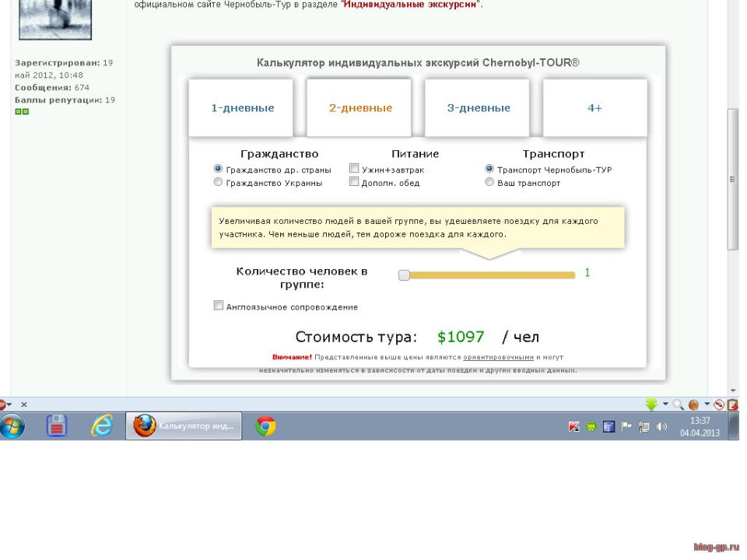Click the Баллы репутации: 19 text
This screenshot has height=560, width=747.
(x=65, y=100)
